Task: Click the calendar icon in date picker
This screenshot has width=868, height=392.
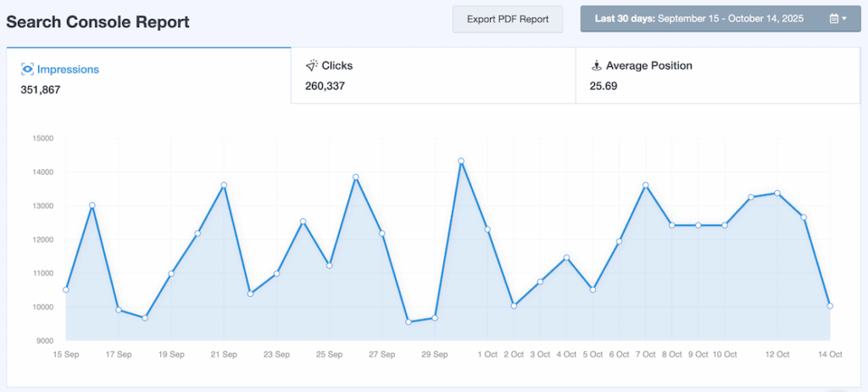Action: tap(833, 19)
